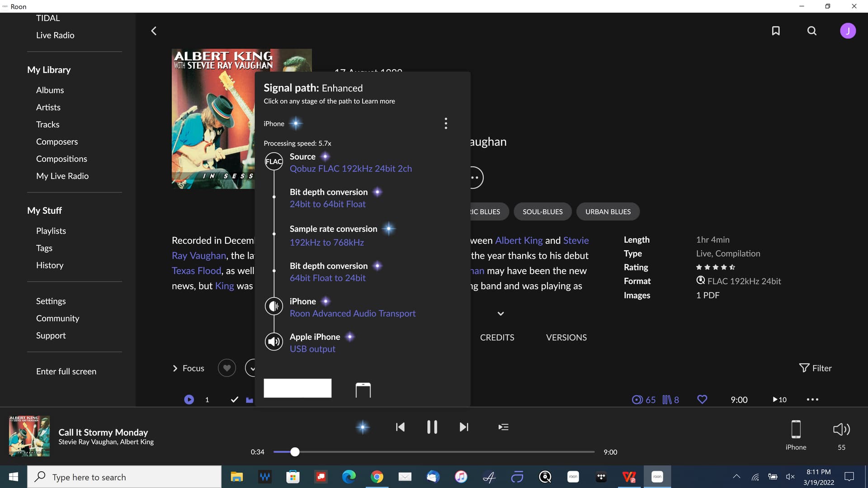Viewport: 868px width, 488px height.
Task: Select the iPhone audio zone icon
Action: tap(796, 430)
